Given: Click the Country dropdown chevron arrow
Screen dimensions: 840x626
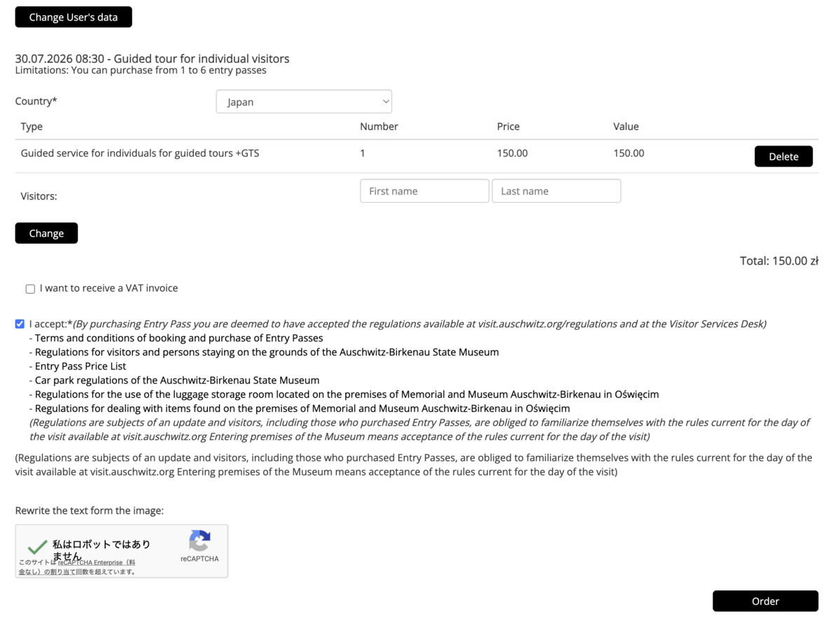Looking at the screenshot, I should pos(385,101).
